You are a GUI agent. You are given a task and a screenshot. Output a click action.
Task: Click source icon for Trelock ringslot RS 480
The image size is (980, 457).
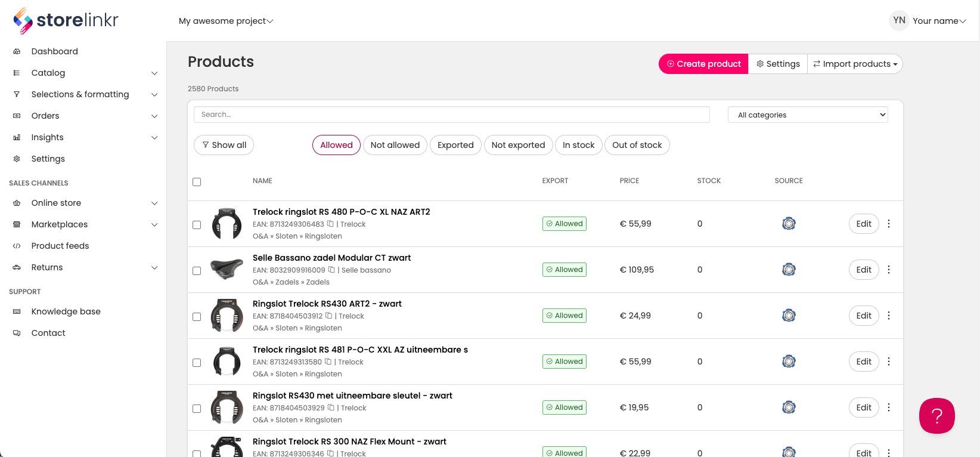pos(789,224)
